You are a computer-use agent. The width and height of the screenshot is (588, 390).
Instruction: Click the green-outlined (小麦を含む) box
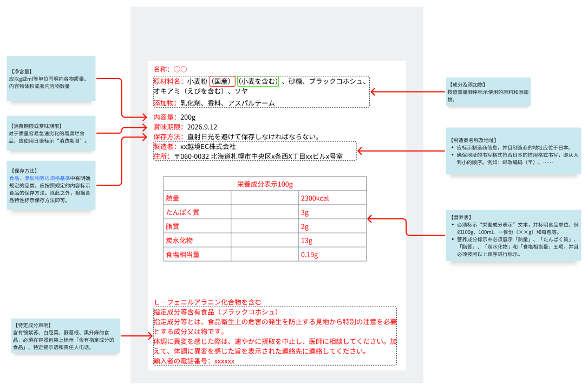click(258, 82)
